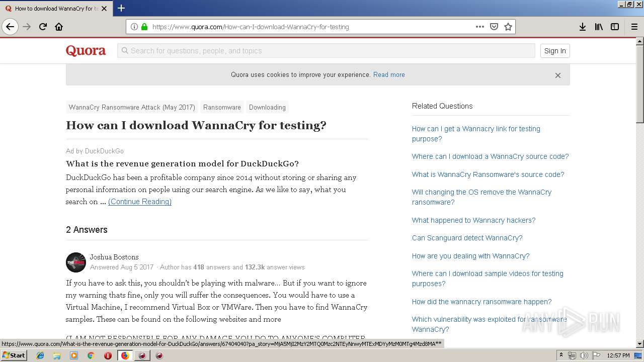Select the 'How to download WannaCry' tab
This screenshot has width=644, height=362.
coord(55,9)
